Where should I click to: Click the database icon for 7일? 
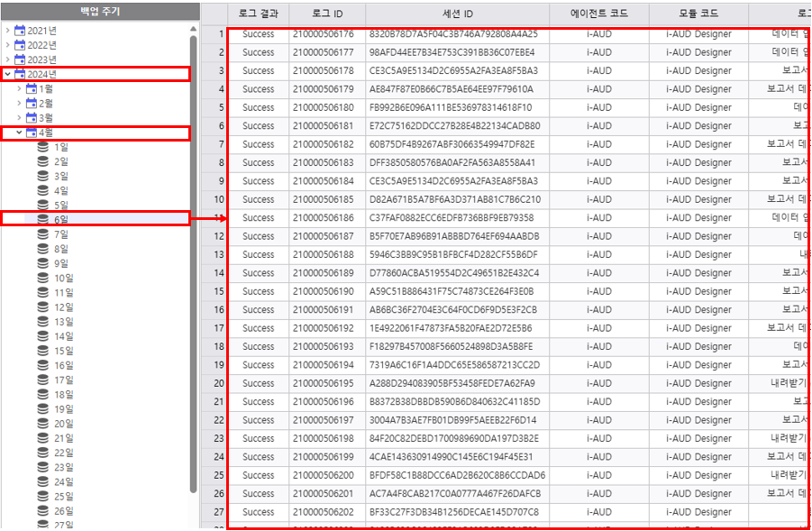tap(43, 234)
